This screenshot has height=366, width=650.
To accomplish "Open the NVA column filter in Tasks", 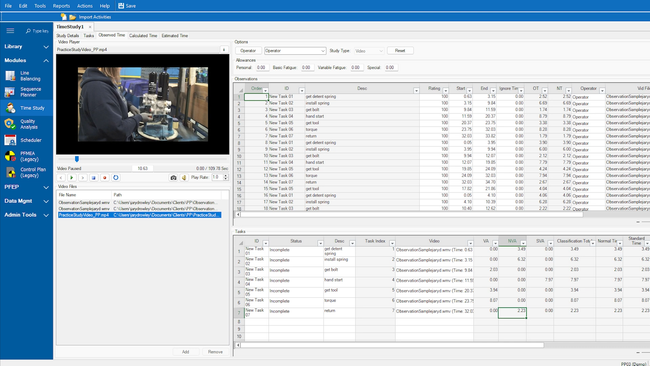I will 523,243.
